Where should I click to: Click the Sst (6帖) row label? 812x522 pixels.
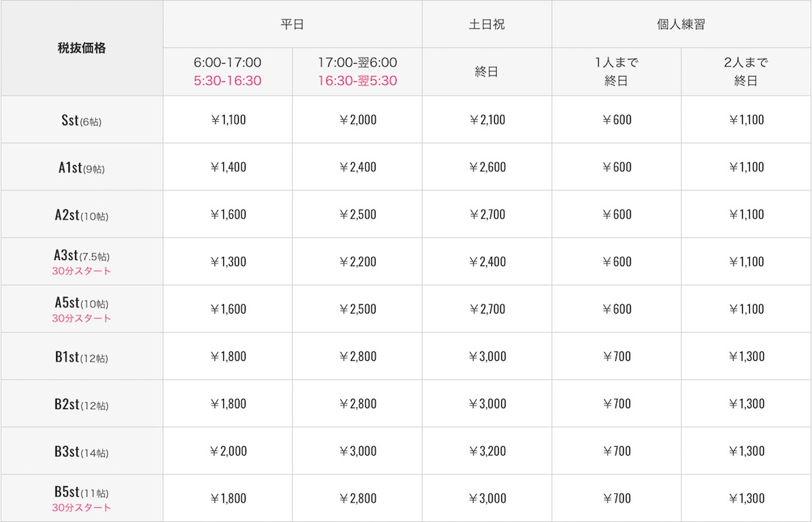click(81, 121)
